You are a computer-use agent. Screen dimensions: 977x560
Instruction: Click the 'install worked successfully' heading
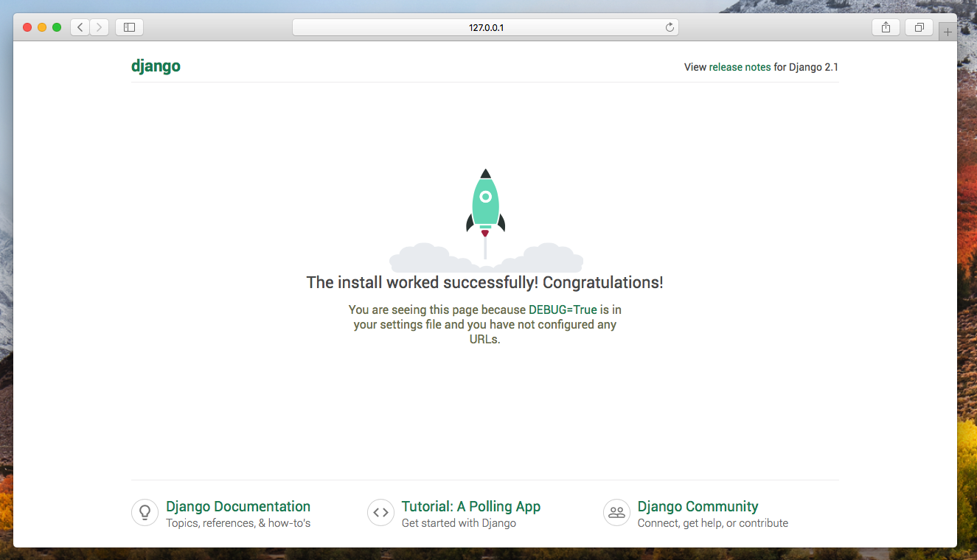485,282
